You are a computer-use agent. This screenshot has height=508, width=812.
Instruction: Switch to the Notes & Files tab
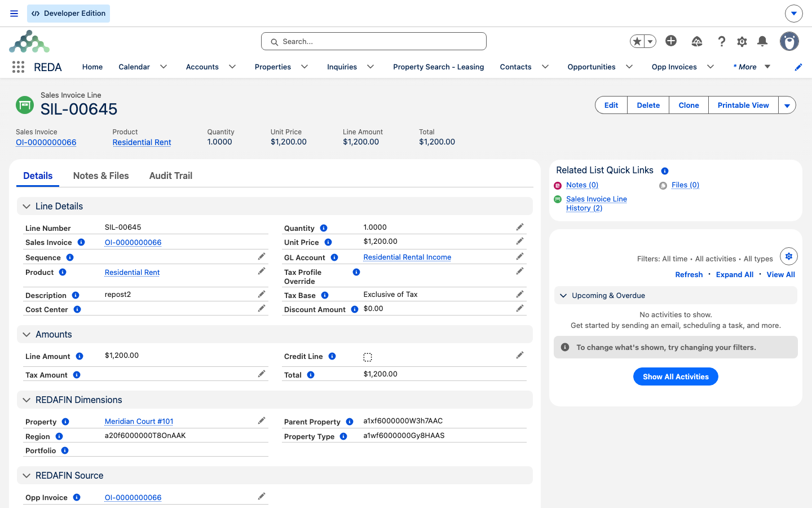coord(101,176)
